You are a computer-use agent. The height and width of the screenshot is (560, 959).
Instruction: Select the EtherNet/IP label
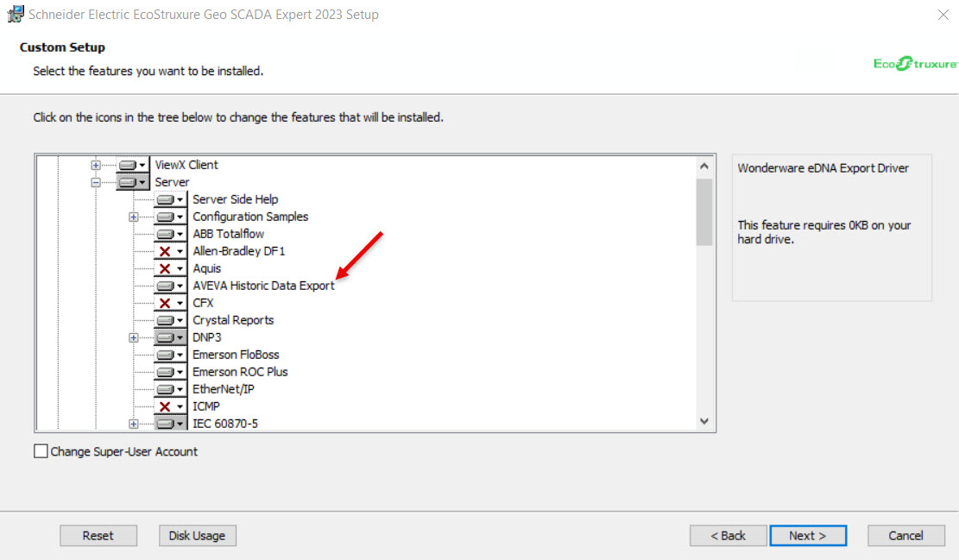224,389
